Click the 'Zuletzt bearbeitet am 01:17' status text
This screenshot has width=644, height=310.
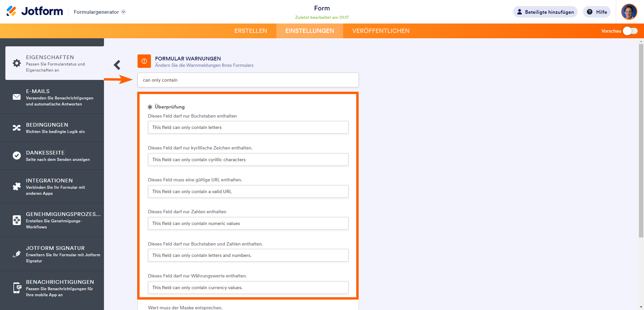322,17
